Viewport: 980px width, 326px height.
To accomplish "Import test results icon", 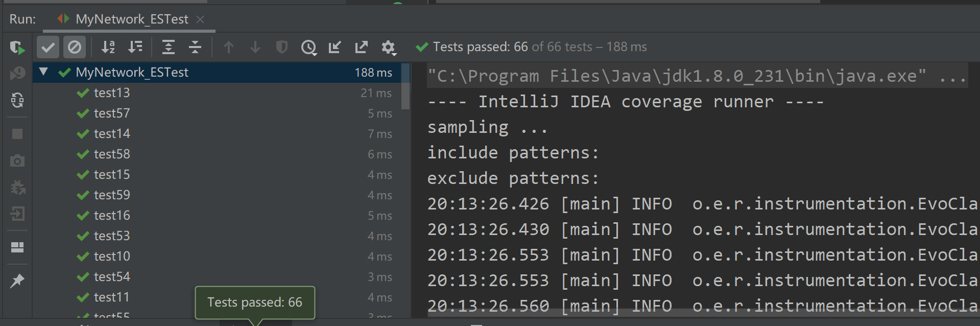I will [x=335, y=48].
